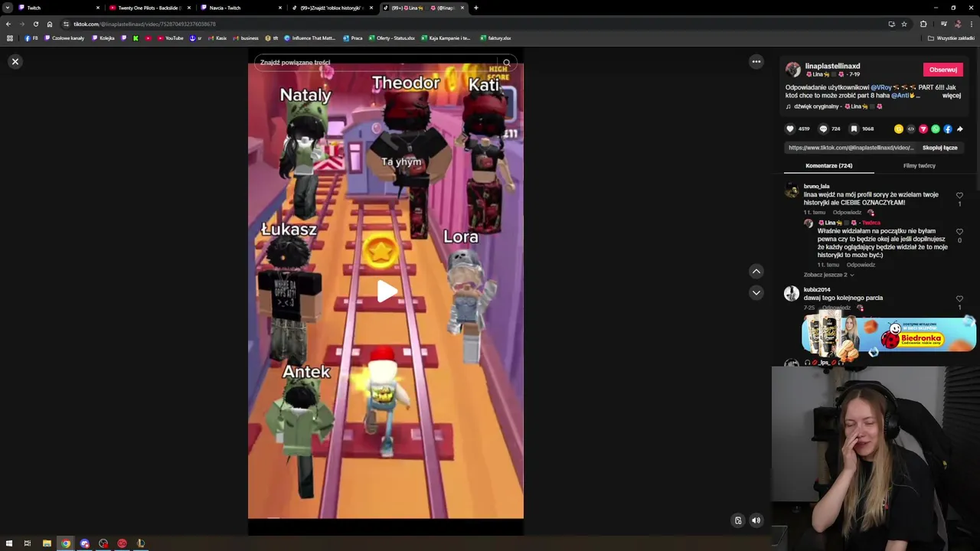Open browser home page icon

click(x=50, y=24)
